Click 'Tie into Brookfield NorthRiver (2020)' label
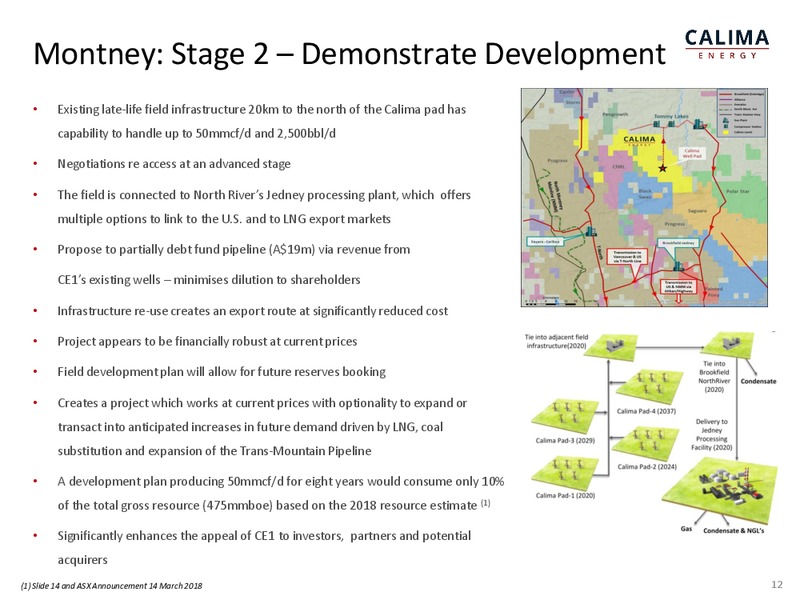The image size is (800, 600). pos(714,377)
